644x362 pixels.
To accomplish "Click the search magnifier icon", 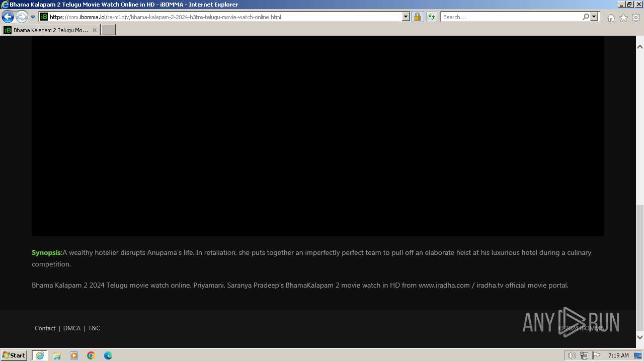I will 586,17.
